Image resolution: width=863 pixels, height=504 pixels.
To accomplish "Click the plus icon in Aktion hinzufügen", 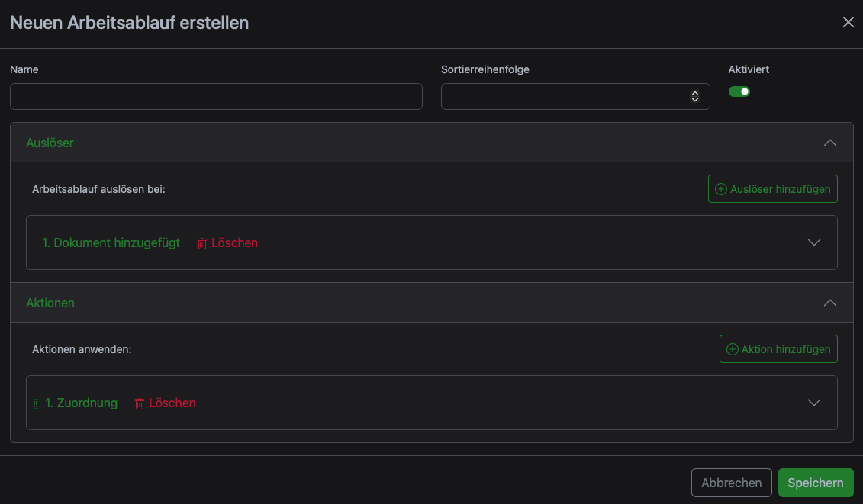I will (732, 349).
